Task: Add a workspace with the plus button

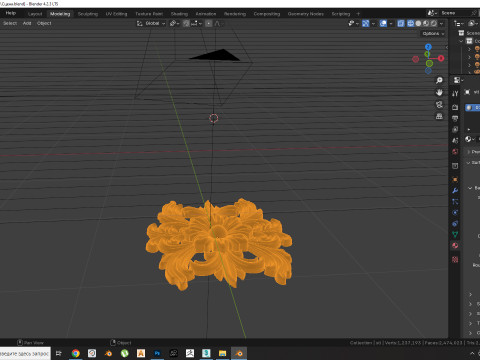Action: point(358,14)
